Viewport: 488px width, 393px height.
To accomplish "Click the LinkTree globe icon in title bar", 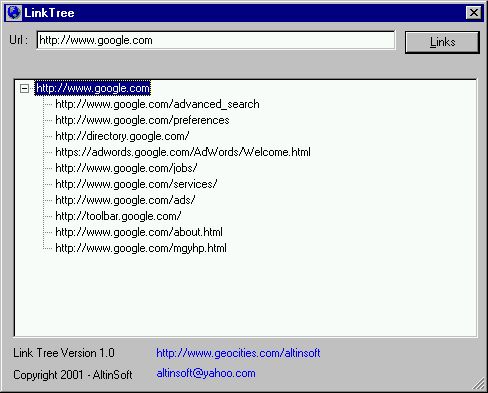I will point(14,13).
